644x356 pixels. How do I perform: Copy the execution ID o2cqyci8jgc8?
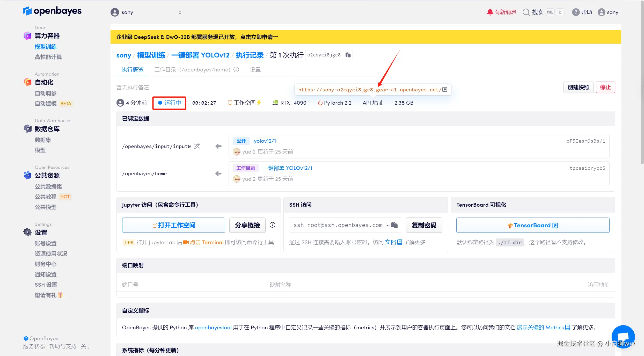pyautogui.click(x=348, y=55)
